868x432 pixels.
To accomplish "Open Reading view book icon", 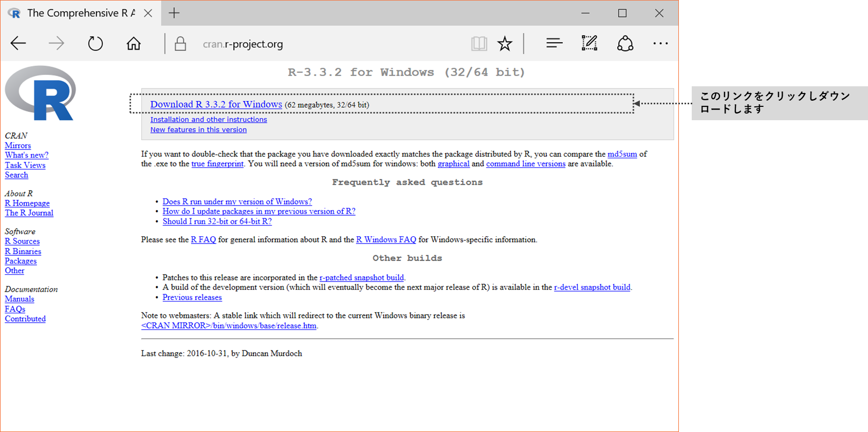I will (478, 44).
